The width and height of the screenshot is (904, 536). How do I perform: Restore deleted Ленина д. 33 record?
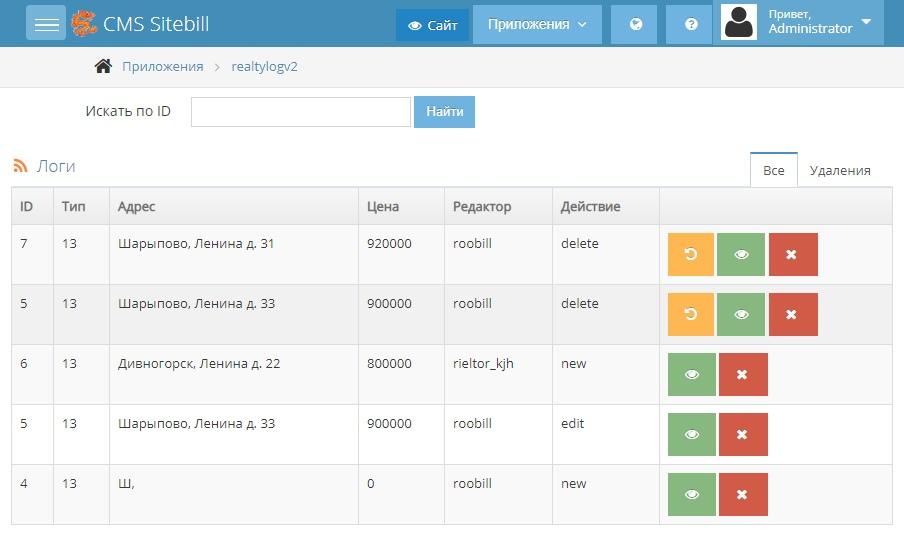tap(690, 314)
